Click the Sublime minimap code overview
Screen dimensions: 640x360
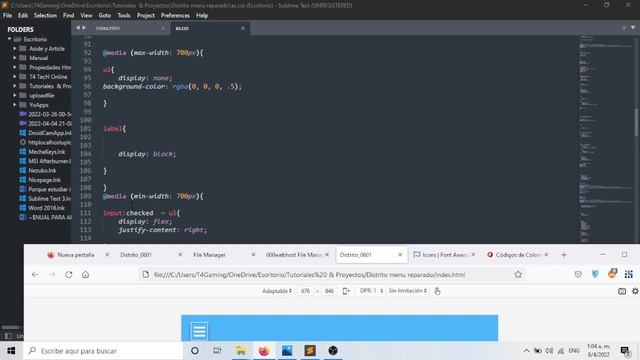606,139
